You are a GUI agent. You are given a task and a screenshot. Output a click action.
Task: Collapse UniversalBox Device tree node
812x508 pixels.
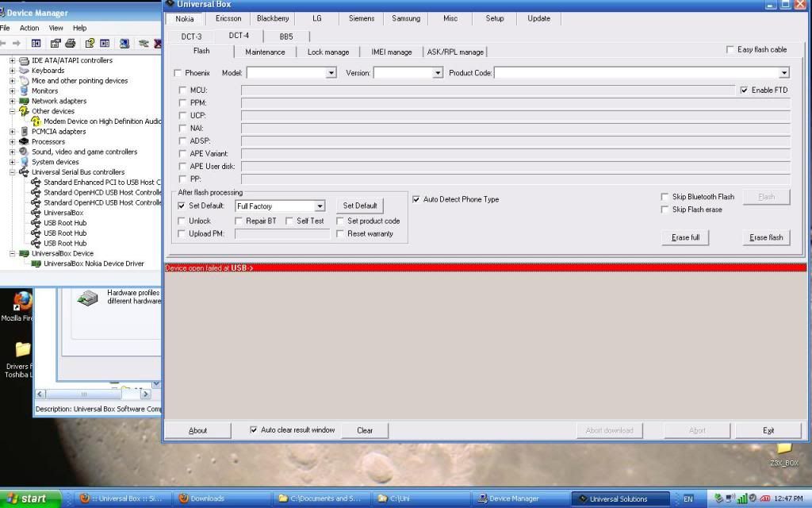point(12,253)
